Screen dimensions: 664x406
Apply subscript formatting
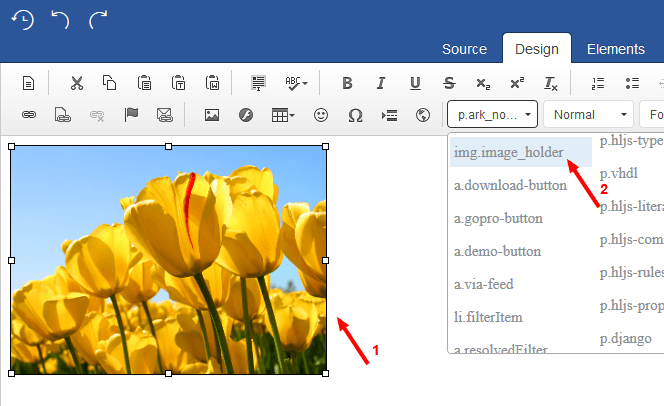pyautogui.click(x=483, y=83)
